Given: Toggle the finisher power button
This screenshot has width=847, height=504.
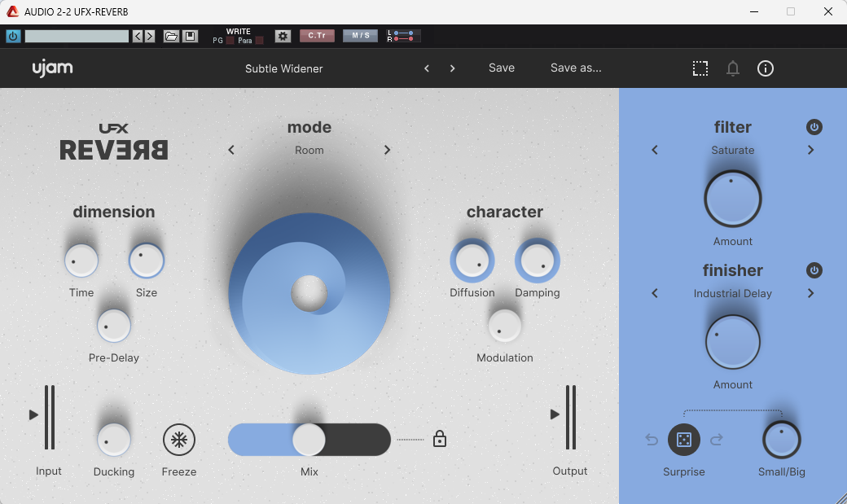Looking at the screenshot, I should click(x=814, y=270).
